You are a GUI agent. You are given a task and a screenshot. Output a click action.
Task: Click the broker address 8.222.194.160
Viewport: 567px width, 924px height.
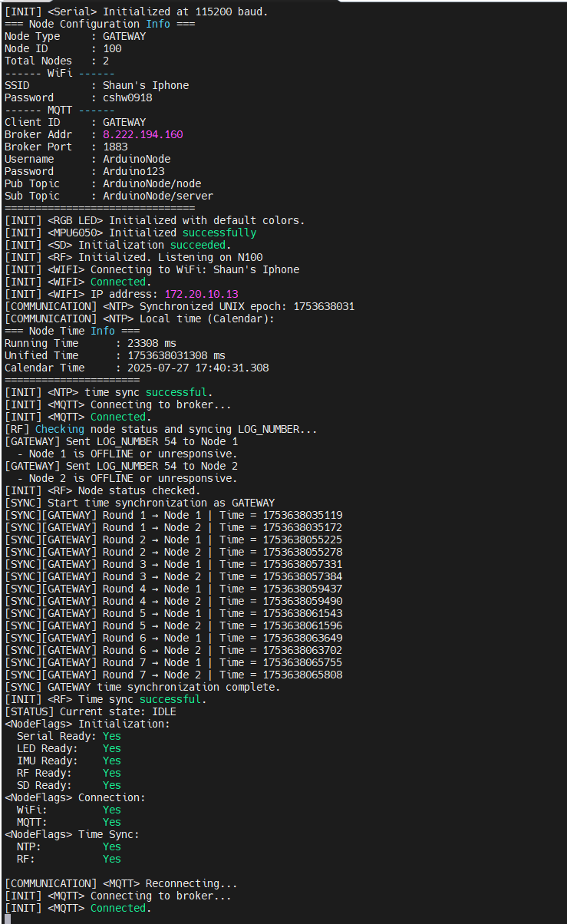point(143,134)
